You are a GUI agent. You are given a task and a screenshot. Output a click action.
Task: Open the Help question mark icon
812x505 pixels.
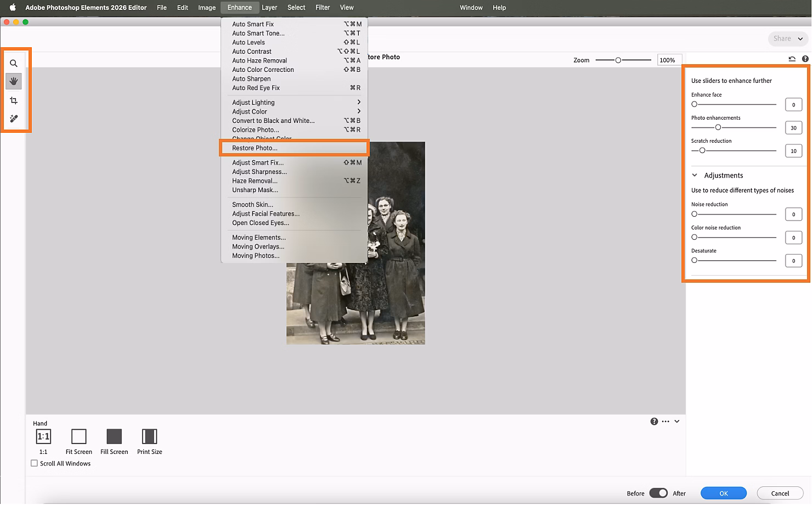click(x=805, y=59)
